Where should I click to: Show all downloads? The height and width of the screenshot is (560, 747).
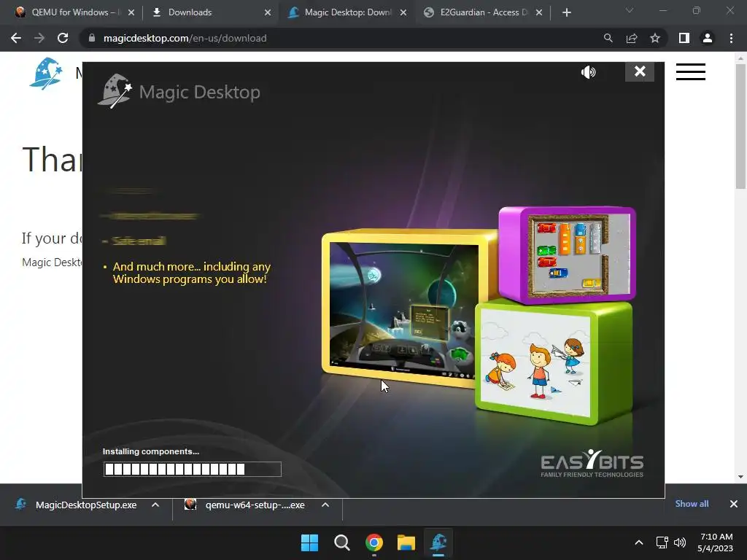692,504
